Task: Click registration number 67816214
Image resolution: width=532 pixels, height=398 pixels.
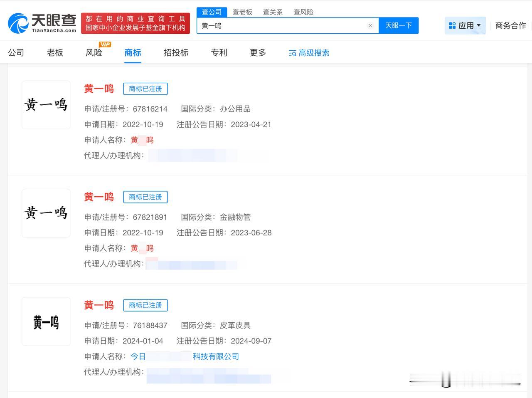Action: (150, 109)
